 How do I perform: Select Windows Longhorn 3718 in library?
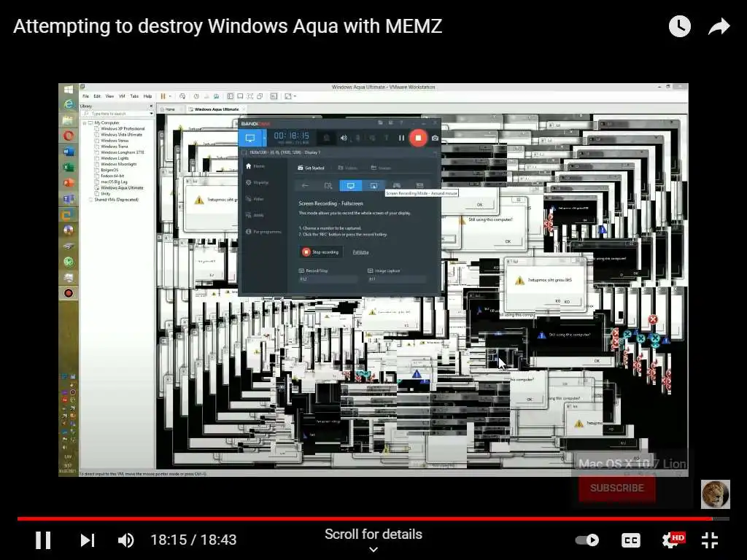coord(122,152)
